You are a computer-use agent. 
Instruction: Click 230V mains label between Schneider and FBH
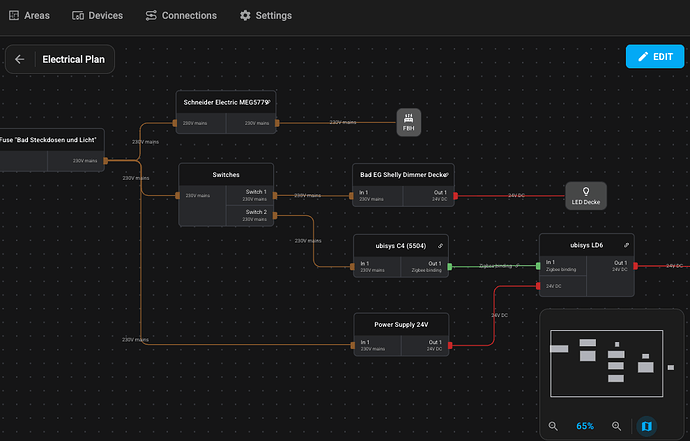[x=343, y=122]
